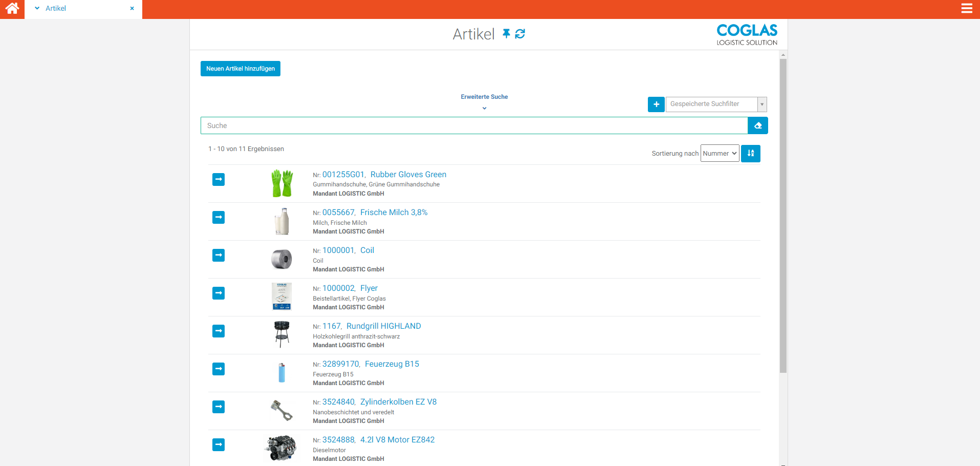Switch to the Artikel tab
The width and height of the screenshot is (980, 466).
tap(56, 9)
